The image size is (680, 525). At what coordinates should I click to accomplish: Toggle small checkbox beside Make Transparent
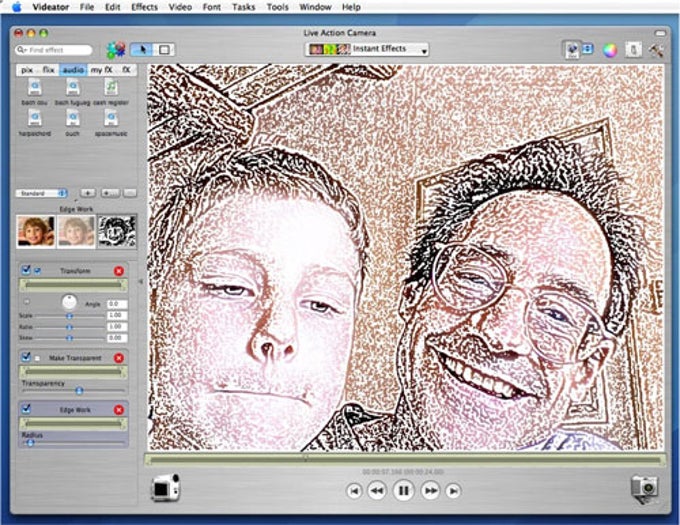[37, 358]
